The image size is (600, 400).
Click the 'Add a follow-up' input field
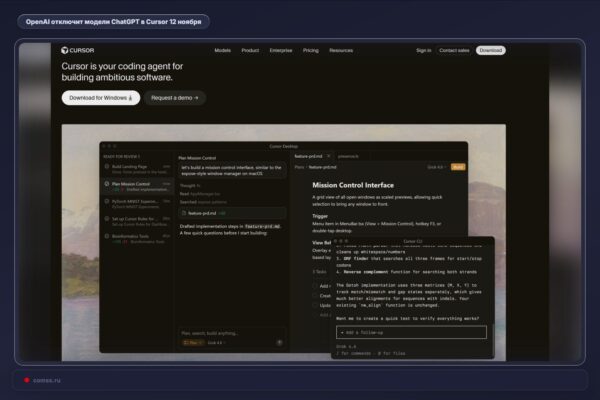411,332
